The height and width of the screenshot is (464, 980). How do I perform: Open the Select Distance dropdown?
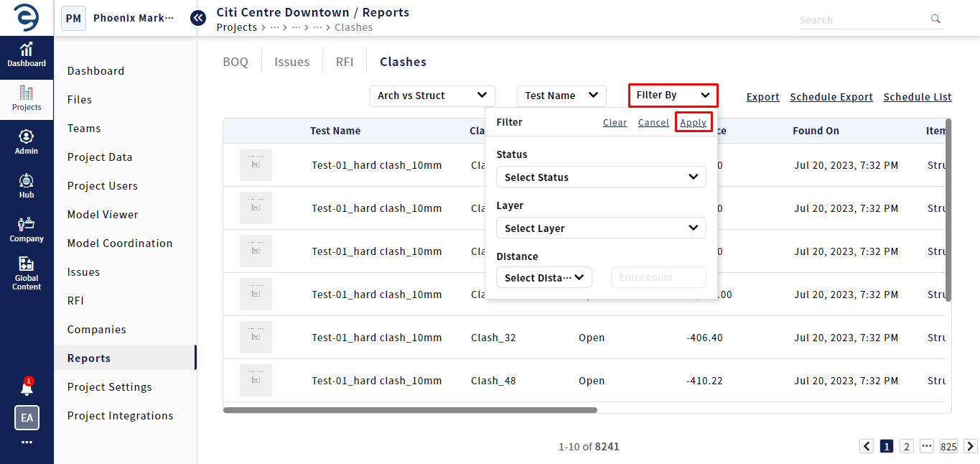[x=544, y=277]
